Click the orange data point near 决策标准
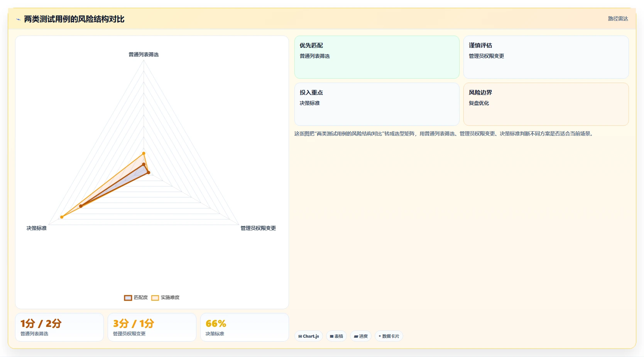 (62, 217)
